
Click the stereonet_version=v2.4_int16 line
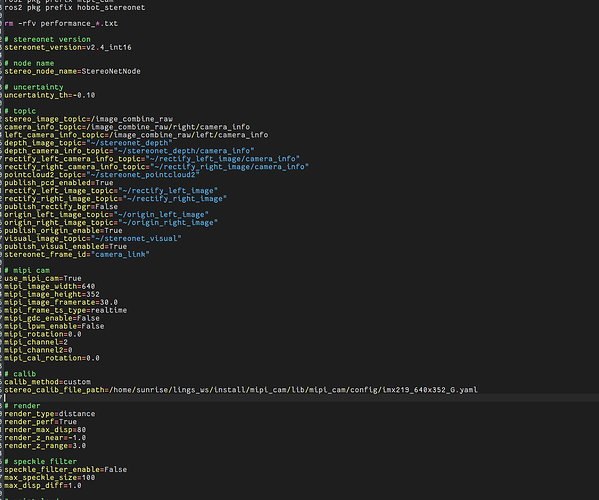pos(68,47)
